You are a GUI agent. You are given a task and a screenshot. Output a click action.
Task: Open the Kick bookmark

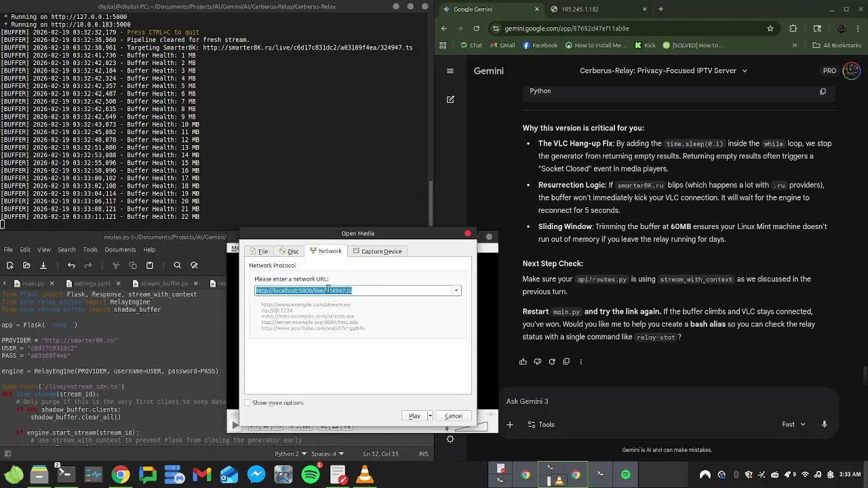[645, 45]
